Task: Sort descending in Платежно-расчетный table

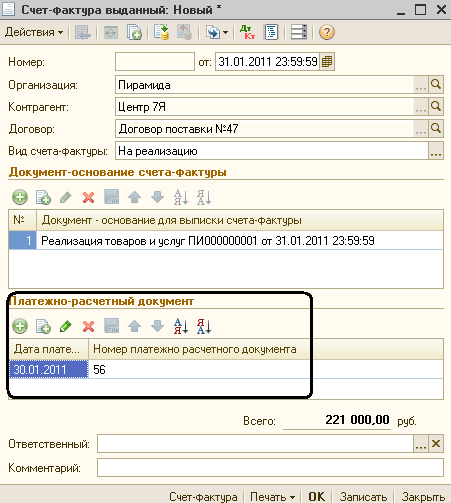Action: click(x=204, y=326)
